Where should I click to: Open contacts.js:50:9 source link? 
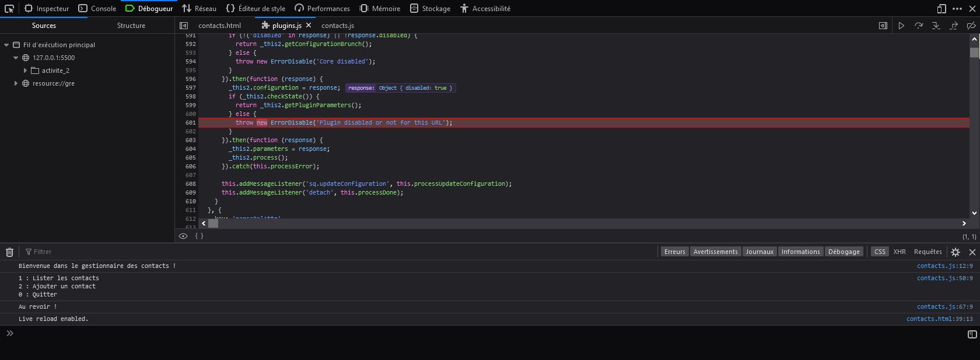pyautogui.click(x=944, y=278)
